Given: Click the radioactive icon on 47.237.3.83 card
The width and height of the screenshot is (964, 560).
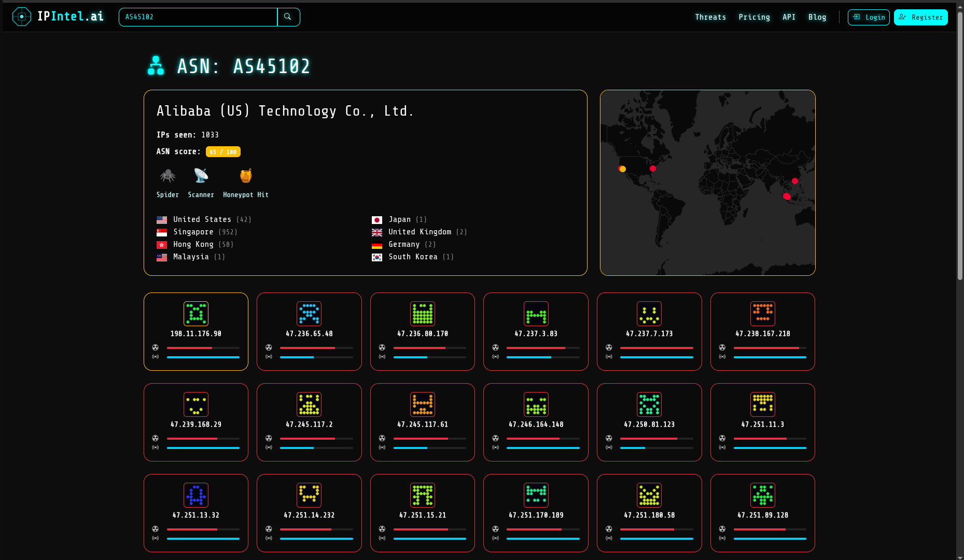Looking at the screenshot, I should pyautogui.click(x=495, y=347).
